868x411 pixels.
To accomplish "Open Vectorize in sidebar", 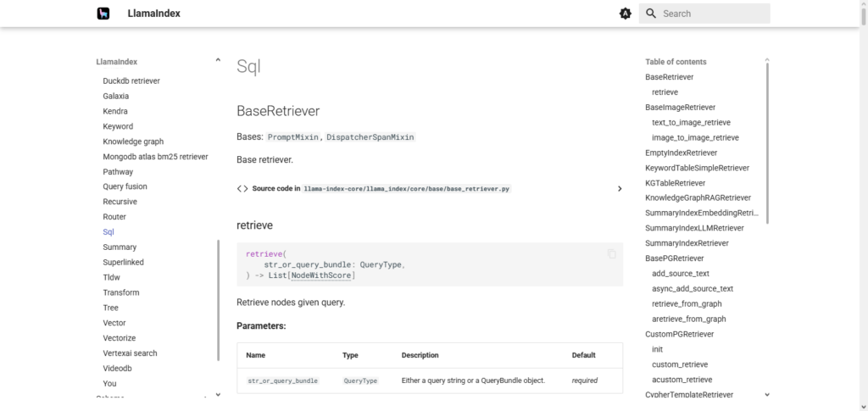I will coord(119,338).
